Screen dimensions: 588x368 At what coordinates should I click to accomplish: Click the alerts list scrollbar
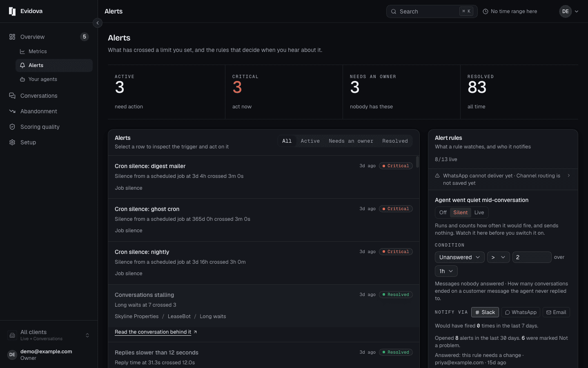417,162
